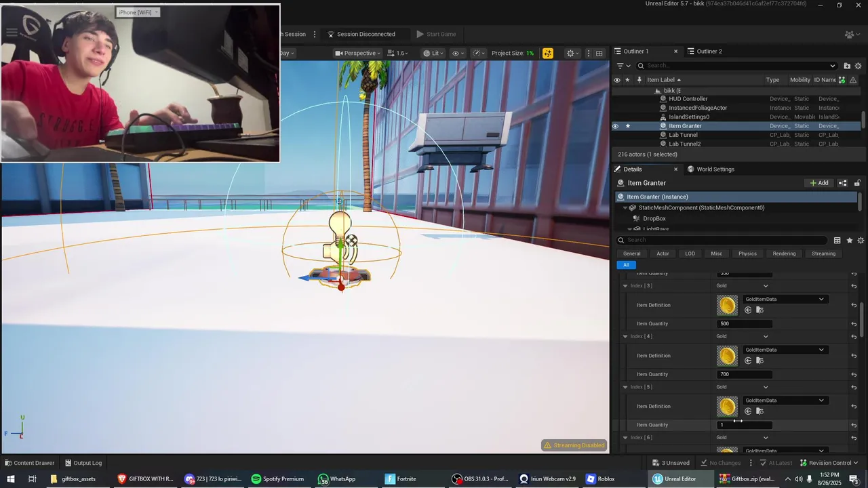This screenshot has width=868, height=488.
Task: Click the revision control status column icon
Action: pos(842,80)
